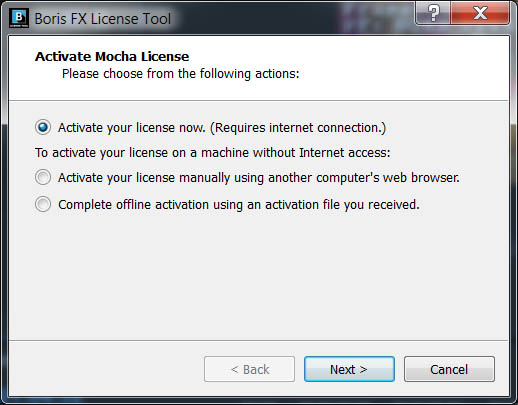This screenshot has width=518, height=405.
Task: Go forward with the Next > button
Action: click(x=349, y=369)
